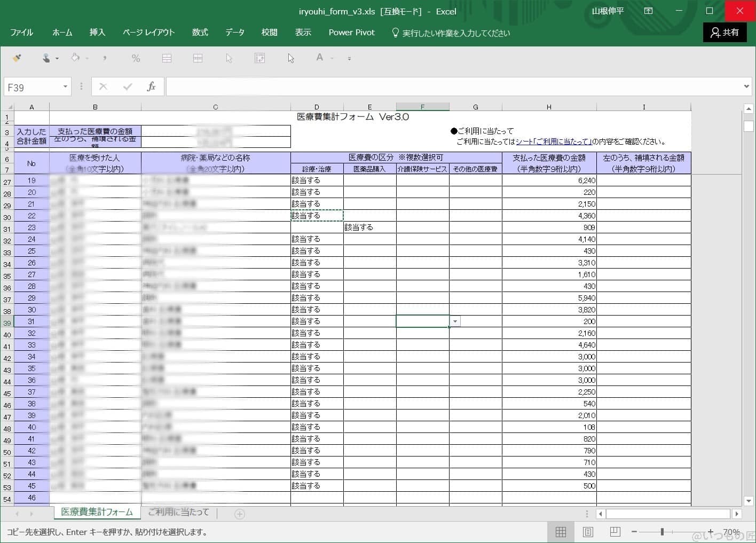Click the zoom slider handle
Screen dimensions: 756x543
pos(662,532)
